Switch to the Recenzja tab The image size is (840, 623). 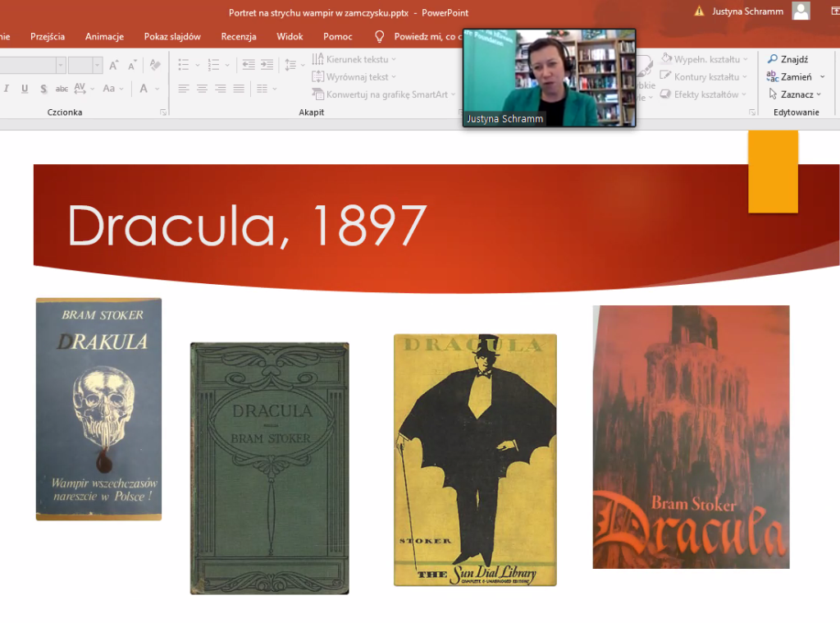click(239, 36)
